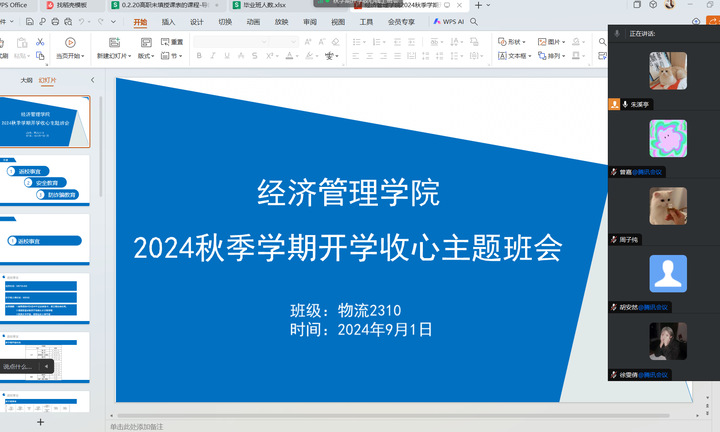Click the 当页开始 slideshow play icon
The width and height of the screenshot is (720, 432).
pos(70,42)
